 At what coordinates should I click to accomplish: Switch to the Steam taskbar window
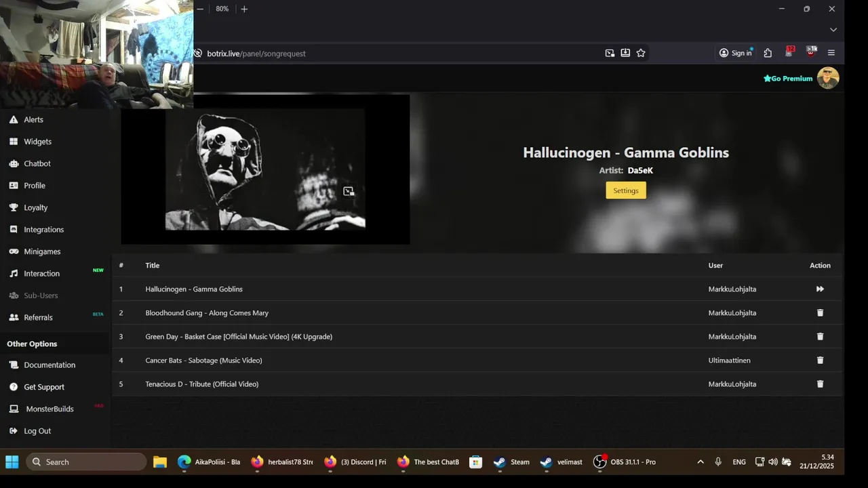click(512, 462)
